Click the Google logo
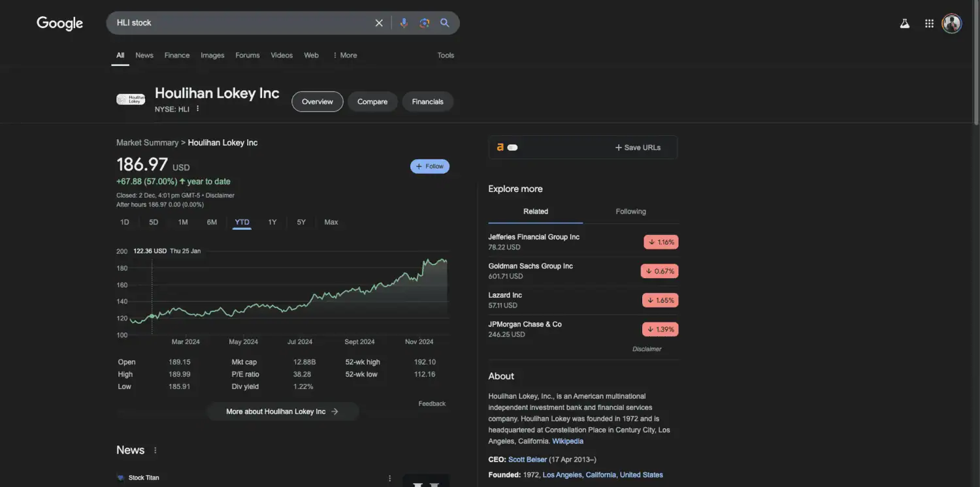This screenshot has width=980, height=487. coord(59,24)
